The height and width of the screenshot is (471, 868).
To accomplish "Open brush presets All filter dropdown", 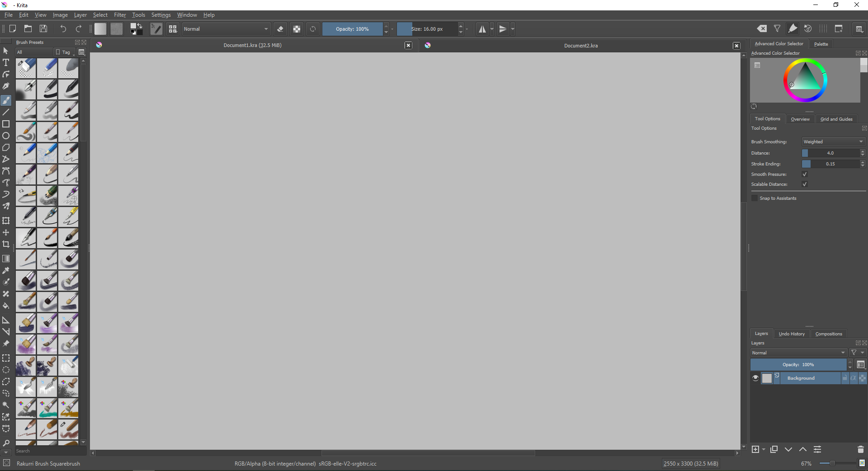I will pyautogui.click(x=34, y=52).
